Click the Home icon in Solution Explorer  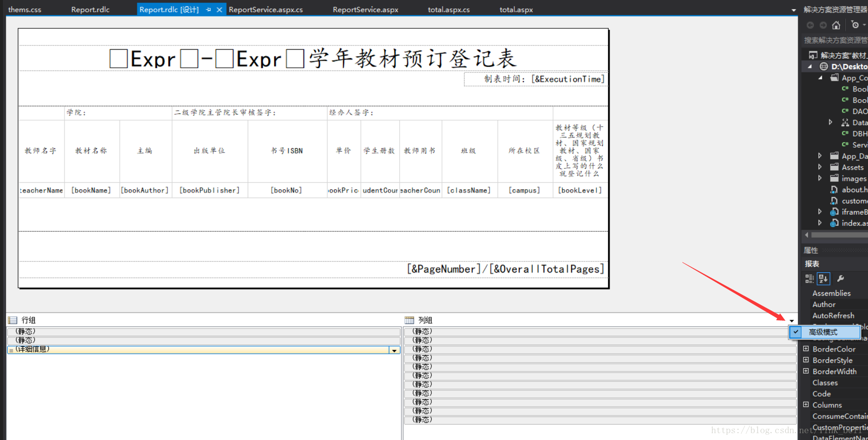coord(836,25)
